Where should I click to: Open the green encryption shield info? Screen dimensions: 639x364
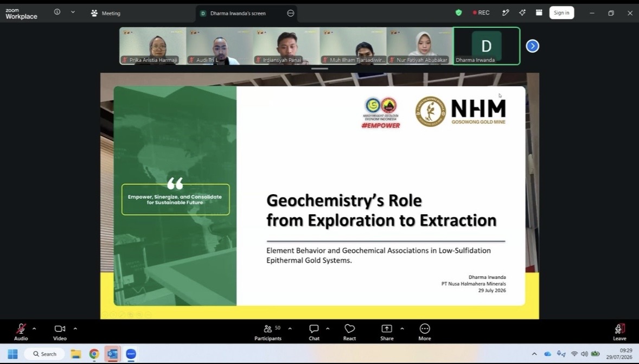[458, 12]
